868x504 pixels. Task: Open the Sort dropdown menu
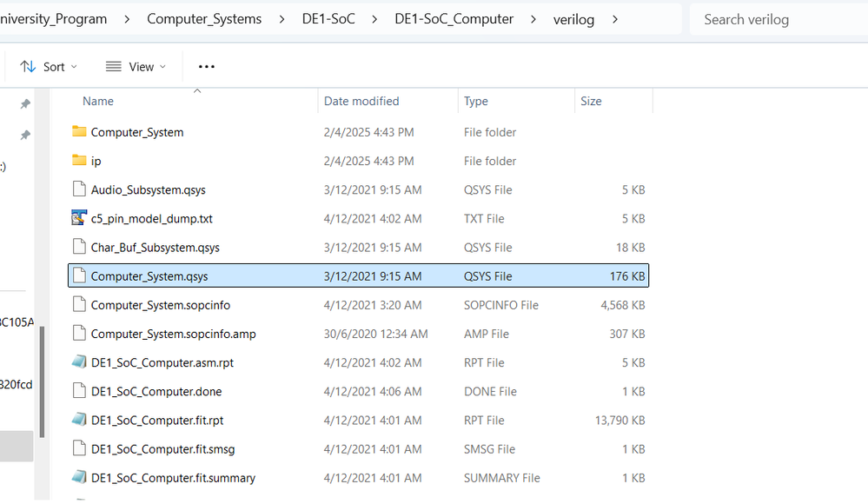pos(49,66)
